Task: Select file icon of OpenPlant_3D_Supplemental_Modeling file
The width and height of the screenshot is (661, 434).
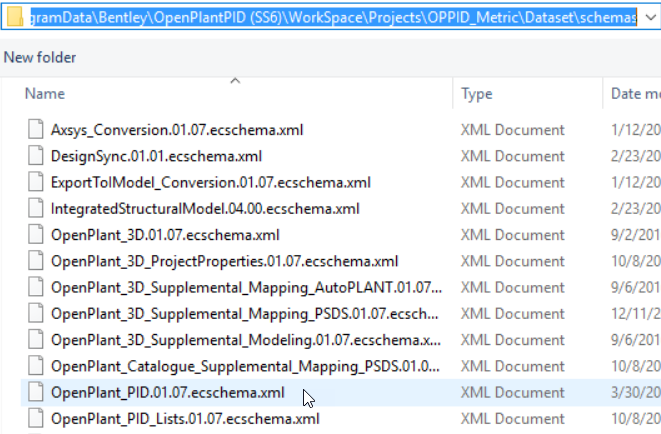Action: click(35, 340)
